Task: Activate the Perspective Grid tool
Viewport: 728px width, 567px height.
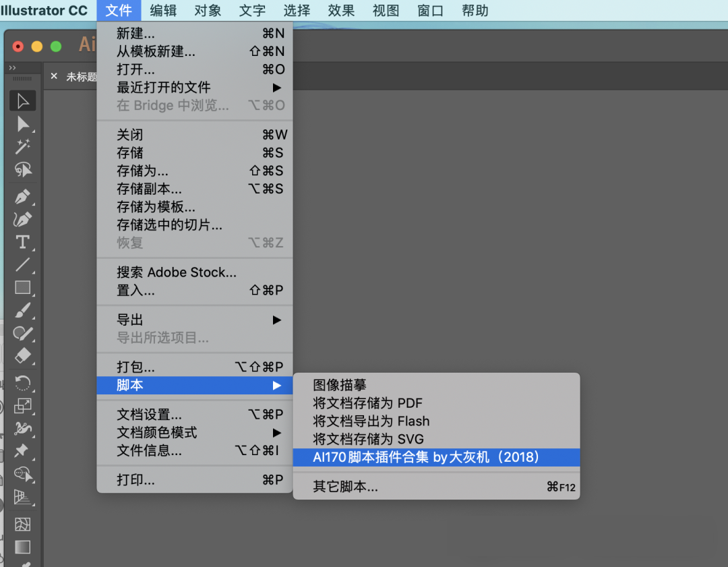Action: 22,497
